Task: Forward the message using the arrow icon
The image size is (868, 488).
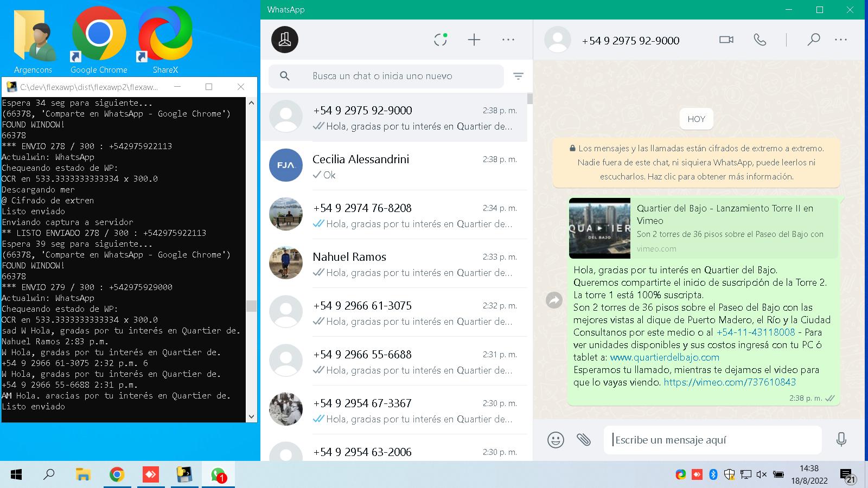Action: [554, 300]
